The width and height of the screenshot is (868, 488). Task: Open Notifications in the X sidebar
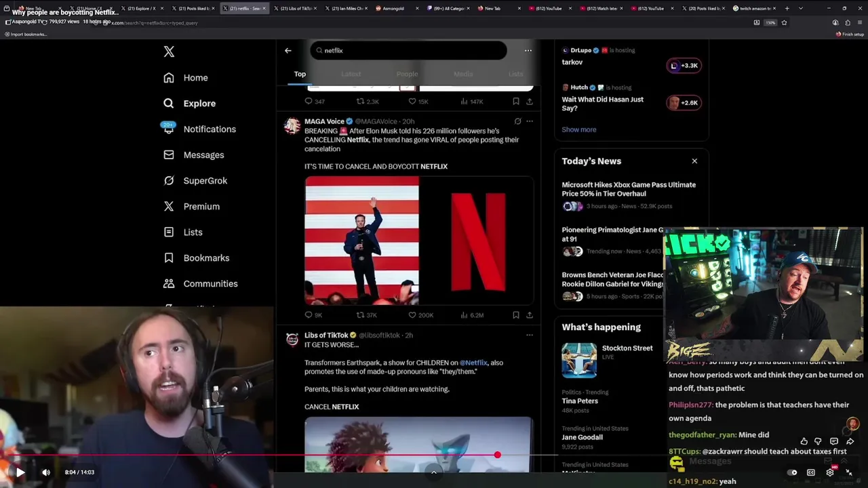(199, 129)
